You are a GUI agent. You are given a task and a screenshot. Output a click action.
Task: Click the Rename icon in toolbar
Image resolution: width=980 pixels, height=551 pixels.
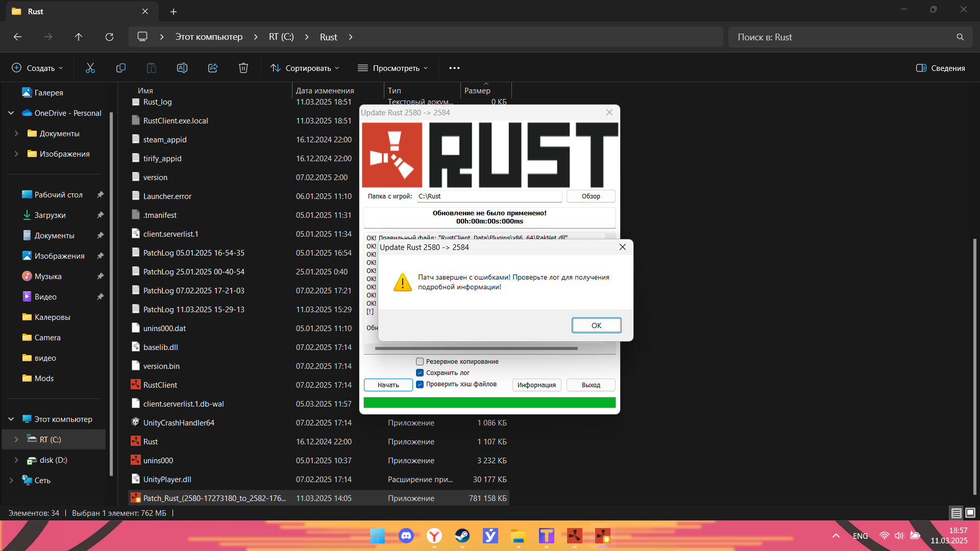click(182, 68)
